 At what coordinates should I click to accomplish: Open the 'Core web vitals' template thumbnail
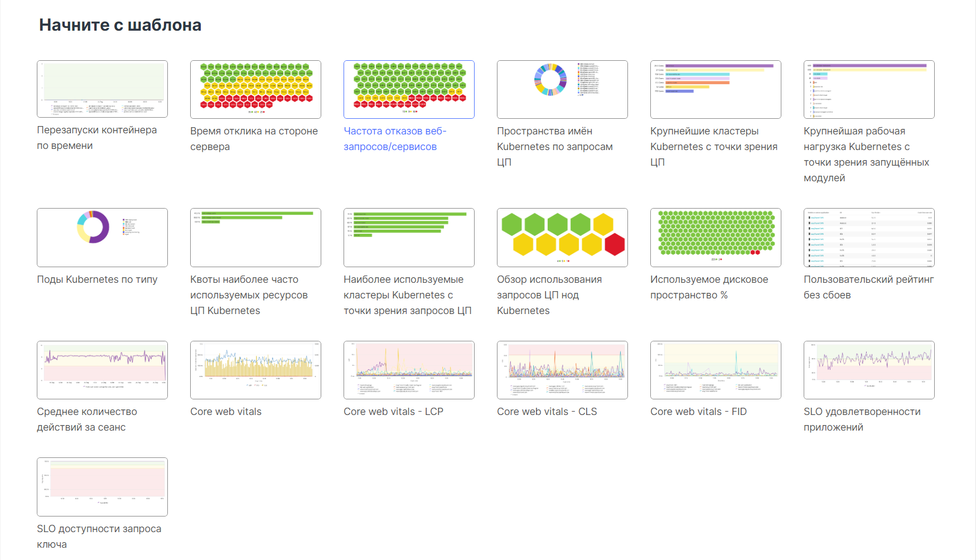(x=255, y=370)
